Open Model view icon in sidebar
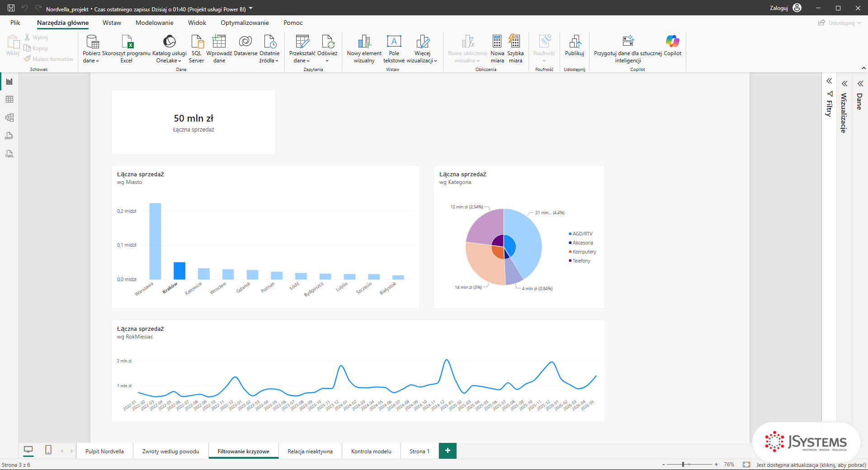Screen dimensions: 868x470 pos(9,117)
